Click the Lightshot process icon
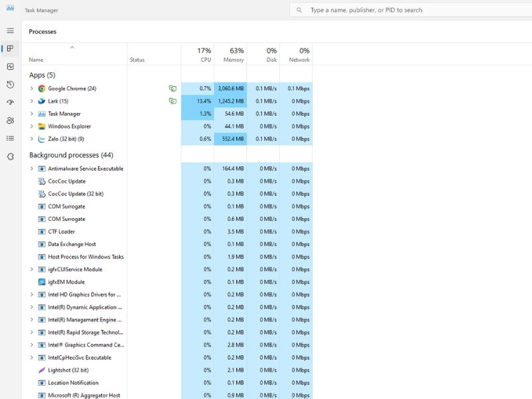This screenshot has width=532, height=399. tap(41, 370)
